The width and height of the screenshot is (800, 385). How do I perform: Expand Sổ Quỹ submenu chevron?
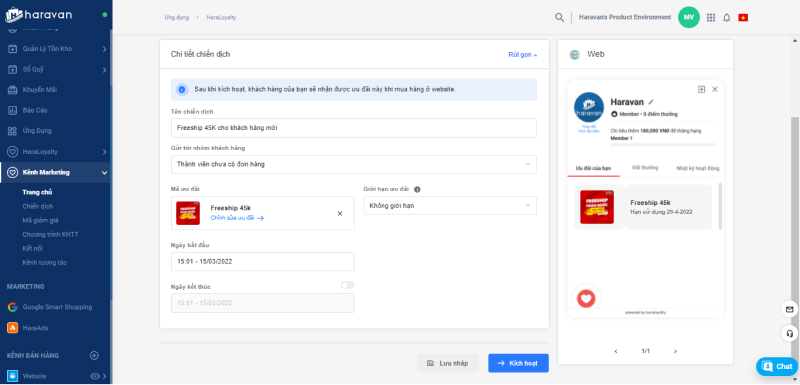point(104,69)
